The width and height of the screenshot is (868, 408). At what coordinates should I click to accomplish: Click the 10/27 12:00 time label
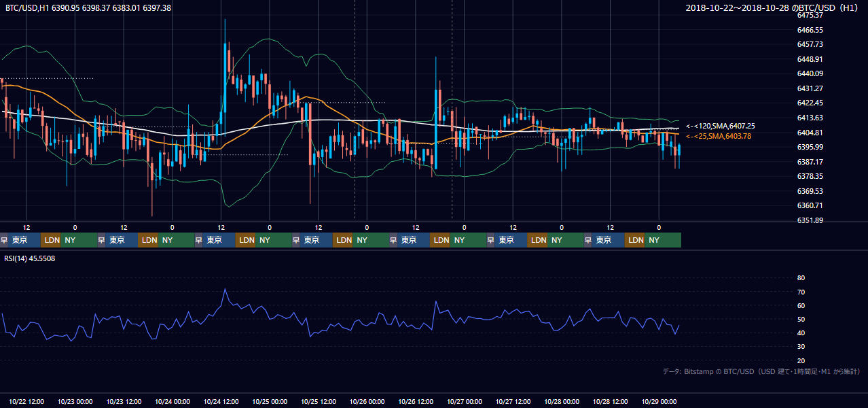pos(513,402)
